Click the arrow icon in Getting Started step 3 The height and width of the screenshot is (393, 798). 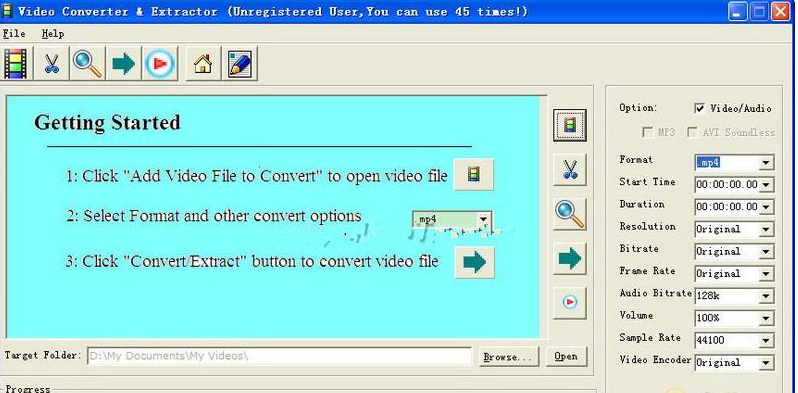pos(474,262)
